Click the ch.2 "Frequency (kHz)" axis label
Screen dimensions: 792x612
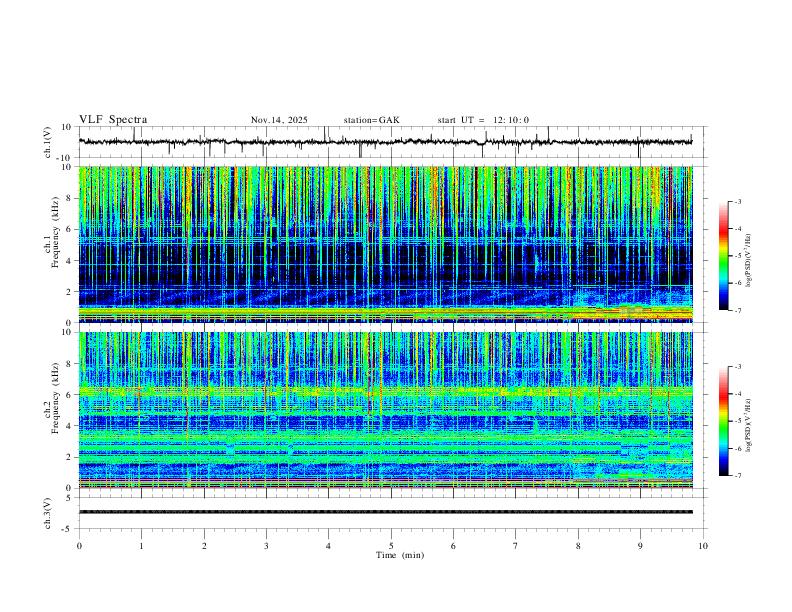coord(56,399)
